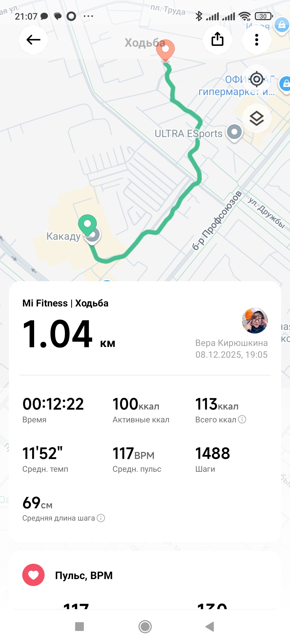This screenshot has height=644, width=290.
Task: Tap the ОФИСМАГ гипермаркет map label
Action: [x=236, y=86]
